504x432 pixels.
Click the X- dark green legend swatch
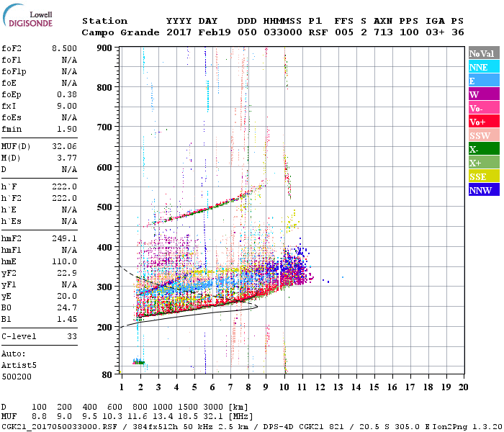pos(484,149)
